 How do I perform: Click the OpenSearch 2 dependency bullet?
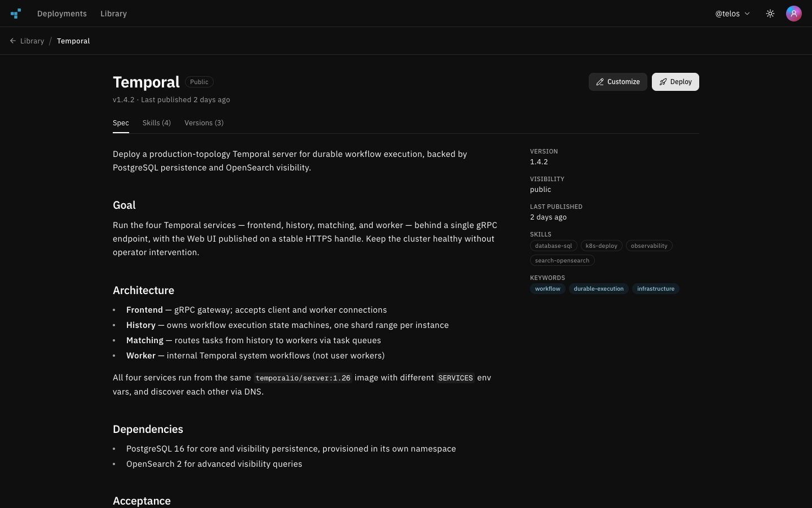214,464
